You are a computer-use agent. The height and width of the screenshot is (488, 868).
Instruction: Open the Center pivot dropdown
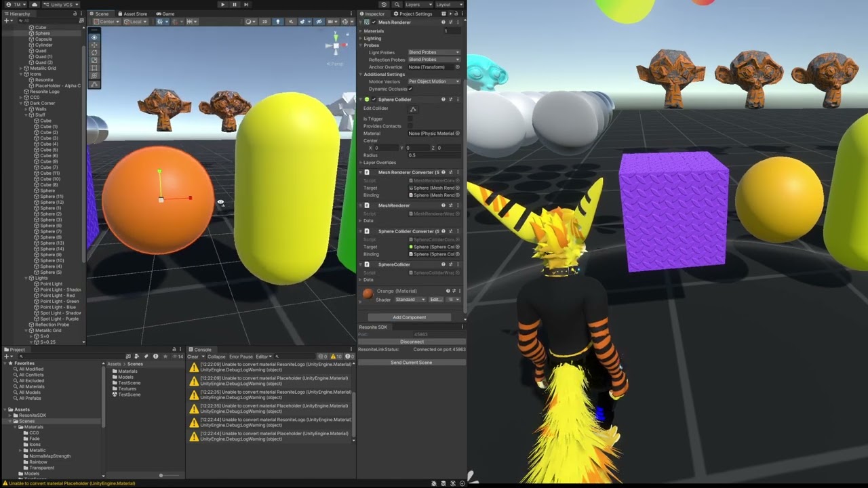click(x=106, y=22)
